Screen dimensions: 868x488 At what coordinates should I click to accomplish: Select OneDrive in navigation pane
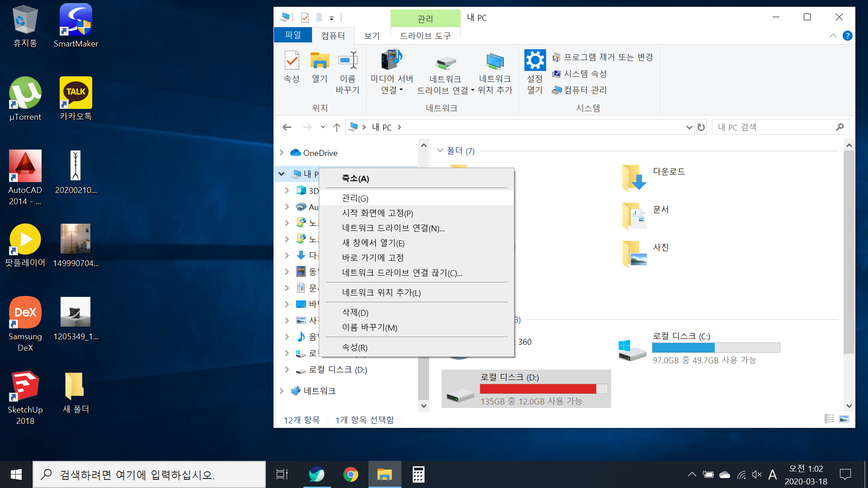320,153
